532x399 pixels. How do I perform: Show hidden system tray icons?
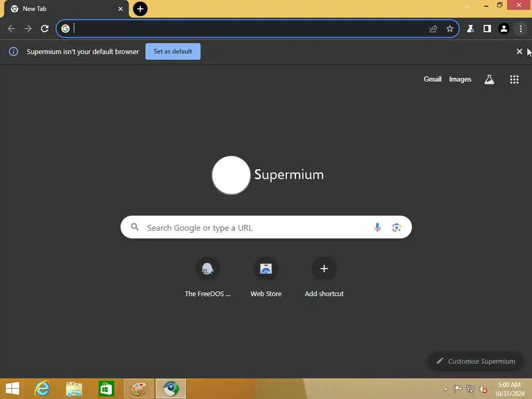445,389
